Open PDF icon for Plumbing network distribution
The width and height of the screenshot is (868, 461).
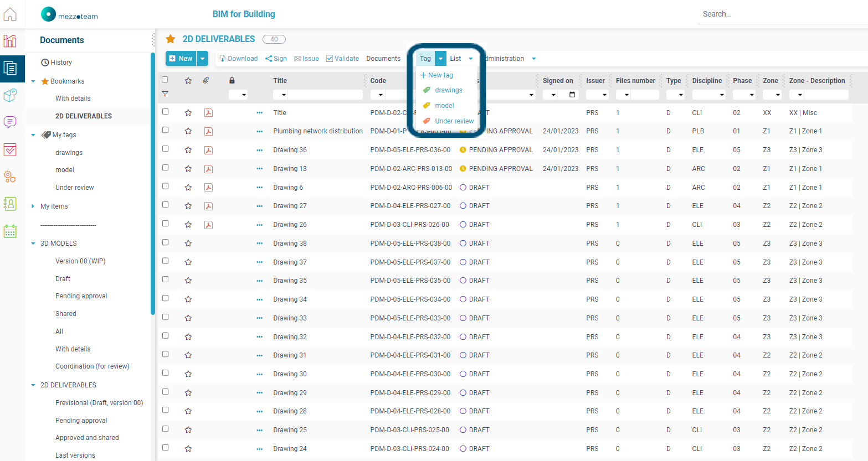pos(208,131)
